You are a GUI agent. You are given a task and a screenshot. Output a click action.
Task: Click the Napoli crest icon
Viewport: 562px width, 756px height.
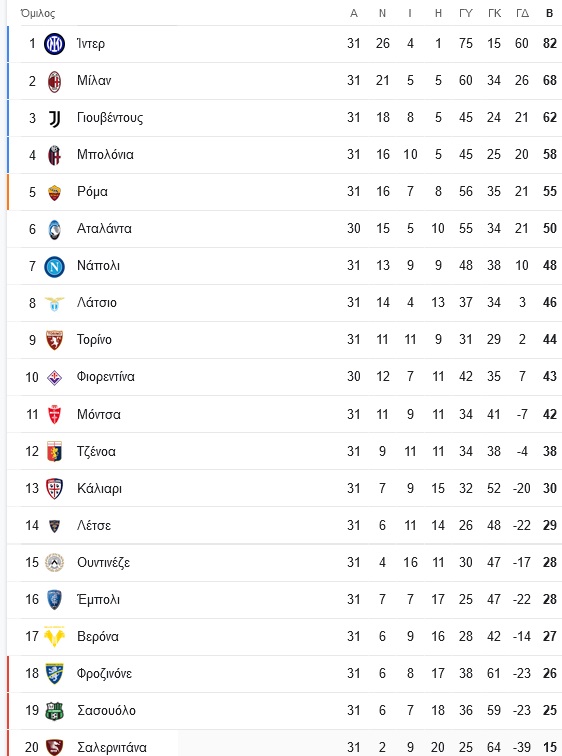click(54, 266)
